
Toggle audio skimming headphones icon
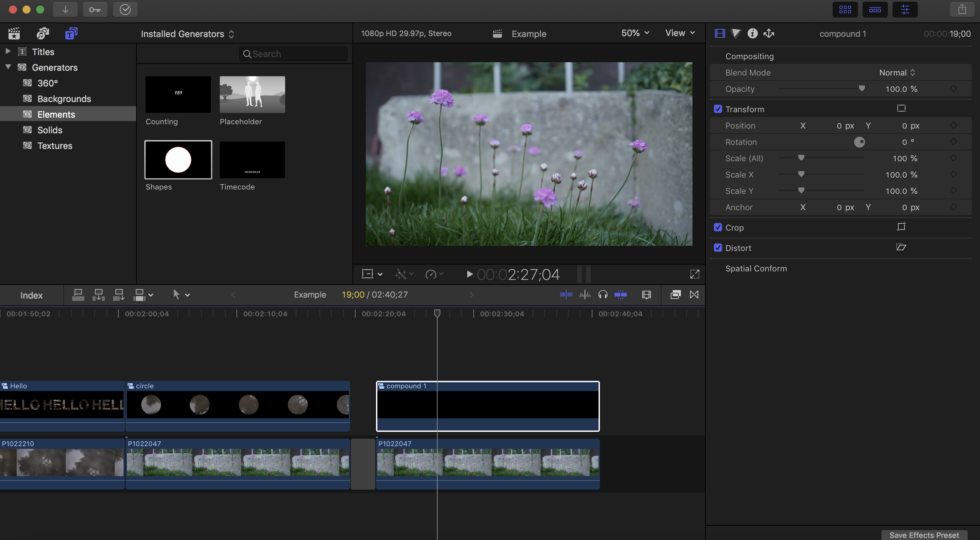603,295
